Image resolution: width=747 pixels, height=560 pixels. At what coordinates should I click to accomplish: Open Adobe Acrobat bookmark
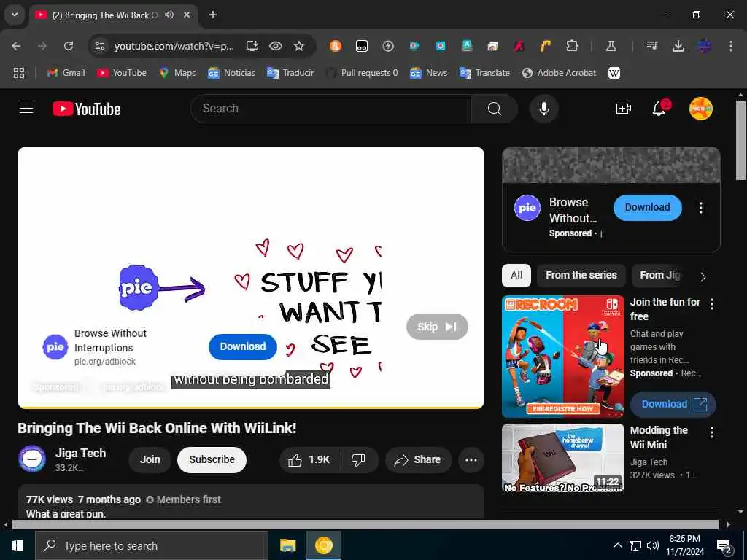click(560, 73)
